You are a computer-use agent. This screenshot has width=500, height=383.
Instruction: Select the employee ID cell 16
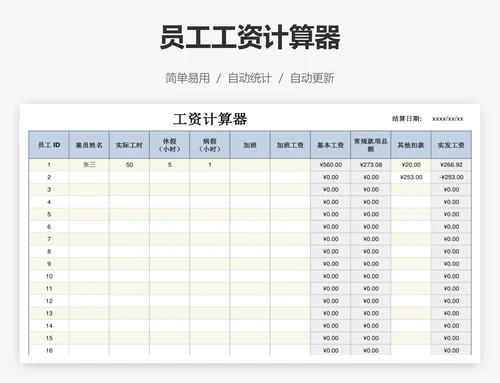(49, 350)
